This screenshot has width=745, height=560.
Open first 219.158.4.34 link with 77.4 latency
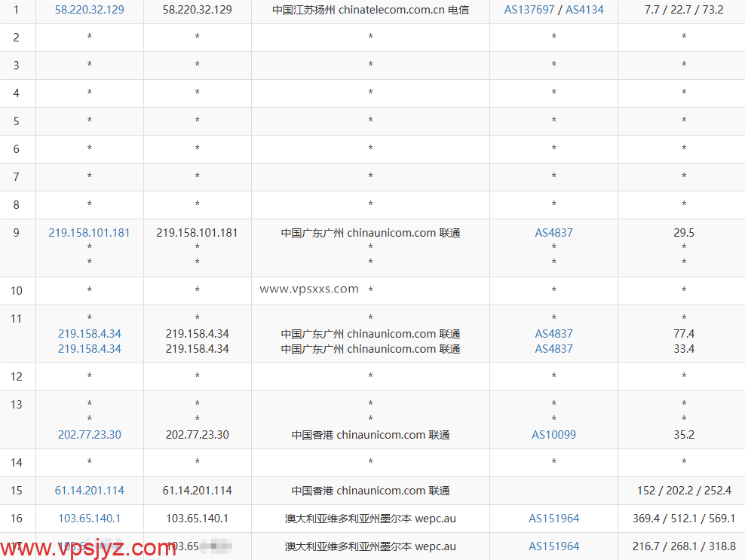pos(89,333)
